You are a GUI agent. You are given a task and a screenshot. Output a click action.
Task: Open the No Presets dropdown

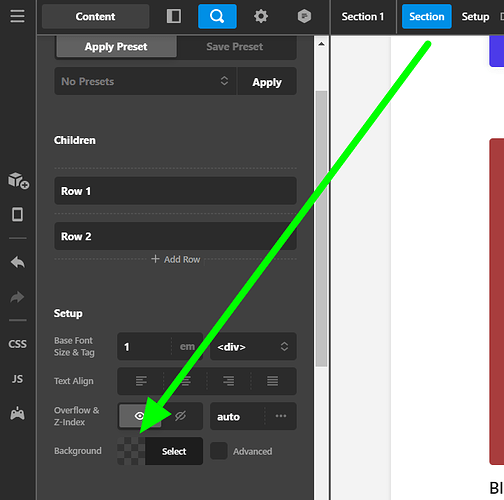click(x=145, y=81)
